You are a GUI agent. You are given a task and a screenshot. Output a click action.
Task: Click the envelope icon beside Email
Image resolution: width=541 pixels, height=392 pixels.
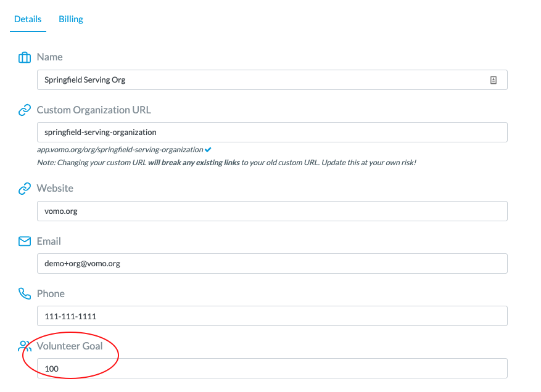pyautogui.click(x=25, y=241)
